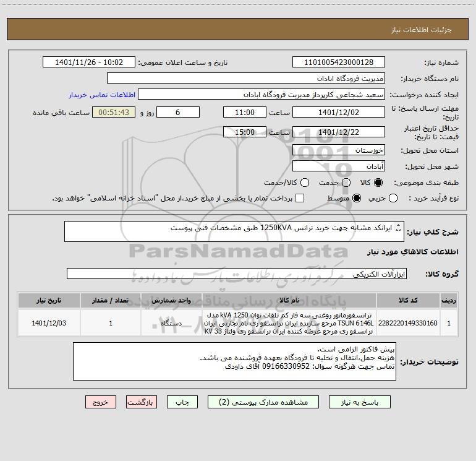
Task: Click product code 2282220149330160 cell
Action: pos(408,323)
